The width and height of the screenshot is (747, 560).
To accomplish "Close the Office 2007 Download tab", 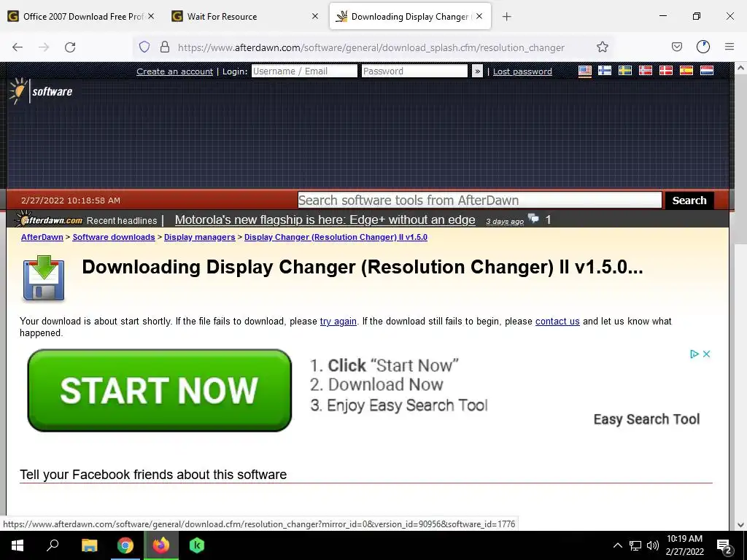I will (x=151, y=16).
